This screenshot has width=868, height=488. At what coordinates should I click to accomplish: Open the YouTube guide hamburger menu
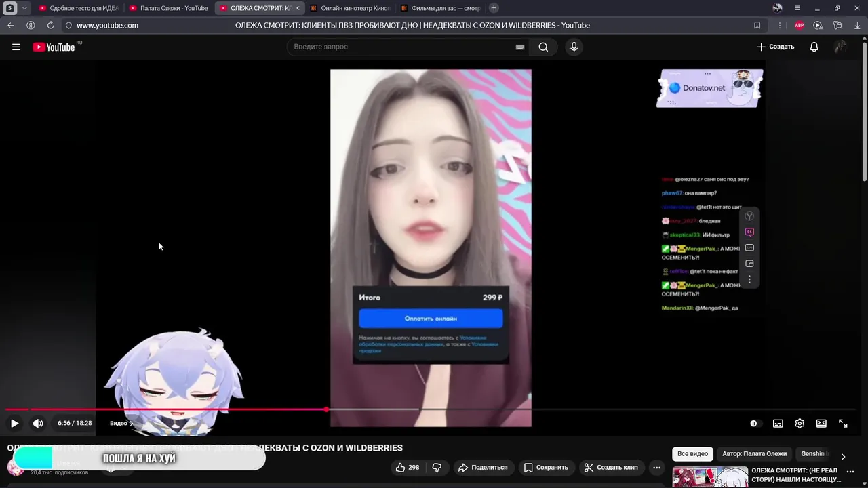point(16,47)
